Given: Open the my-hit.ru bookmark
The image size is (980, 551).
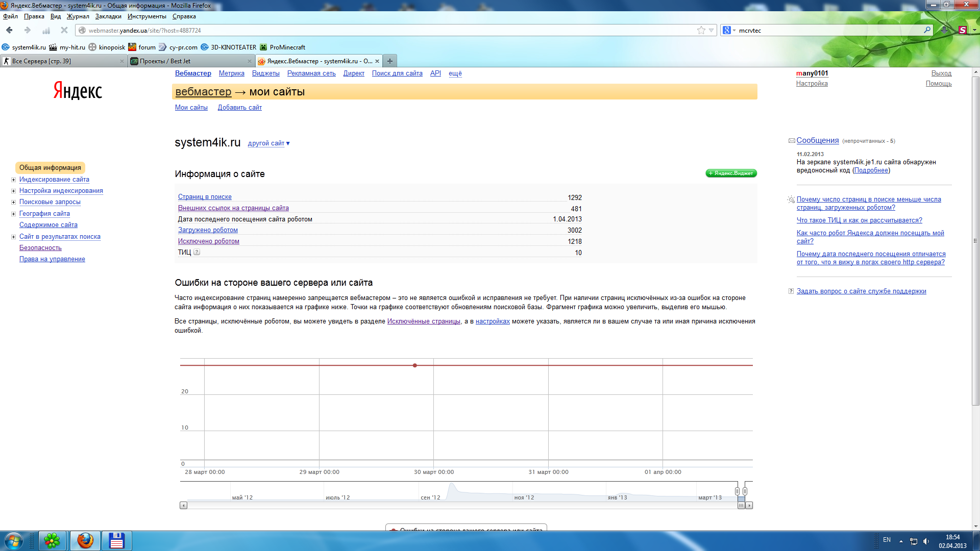Looking at the screenshot, I should tap(67, 47).
